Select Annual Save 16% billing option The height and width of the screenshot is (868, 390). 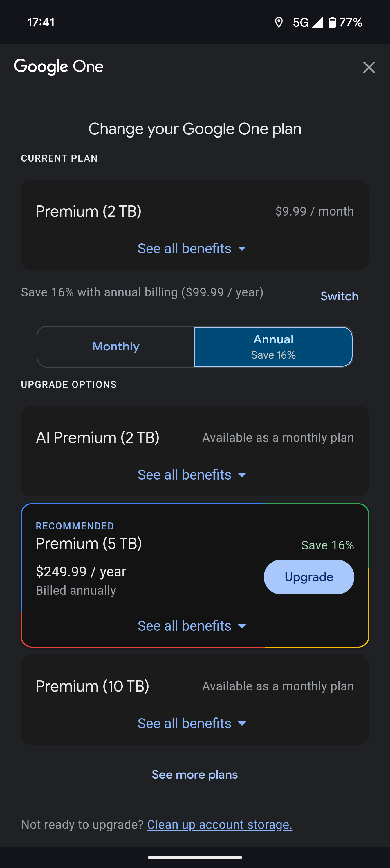[x=273, y=346]
